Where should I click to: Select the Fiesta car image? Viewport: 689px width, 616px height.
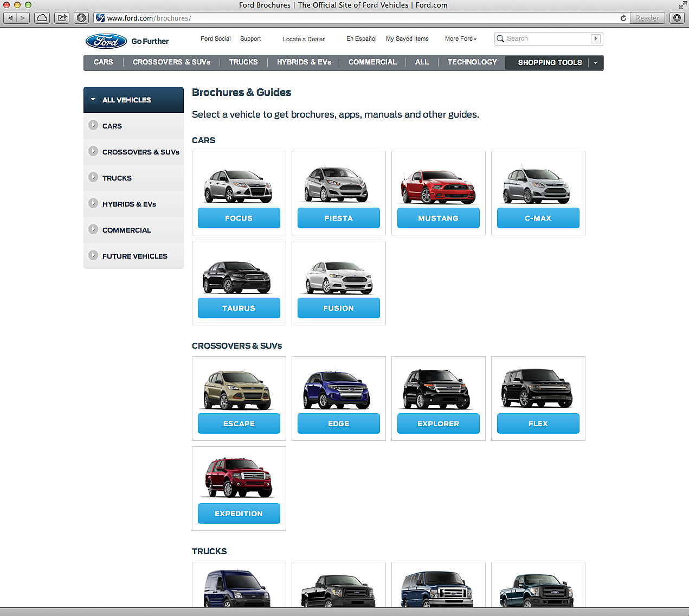coord(337,184)
